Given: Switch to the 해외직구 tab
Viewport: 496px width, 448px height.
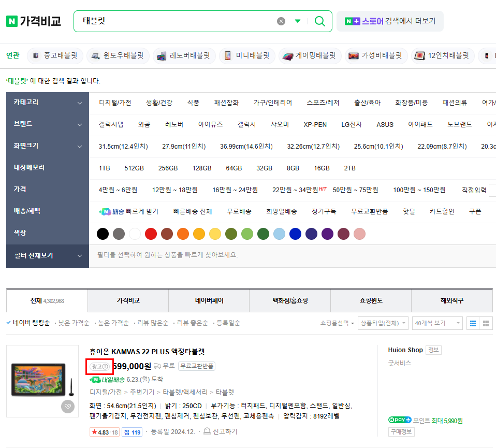Looking at the screenshot, I should [452, 300].
